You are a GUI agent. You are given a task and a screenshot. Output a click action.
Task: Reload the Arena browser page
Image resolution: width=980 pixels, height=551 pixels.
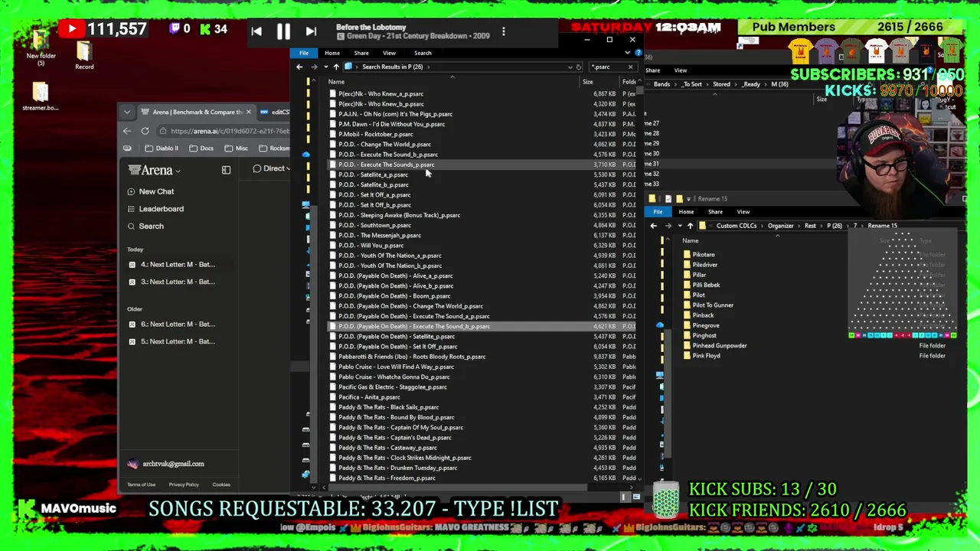145,131
